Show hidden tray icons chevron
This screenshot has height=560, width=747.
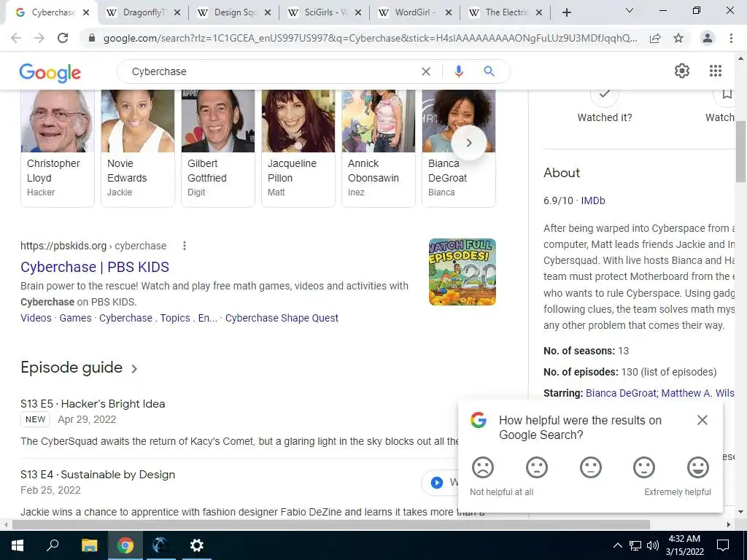[x=617, y=545]
